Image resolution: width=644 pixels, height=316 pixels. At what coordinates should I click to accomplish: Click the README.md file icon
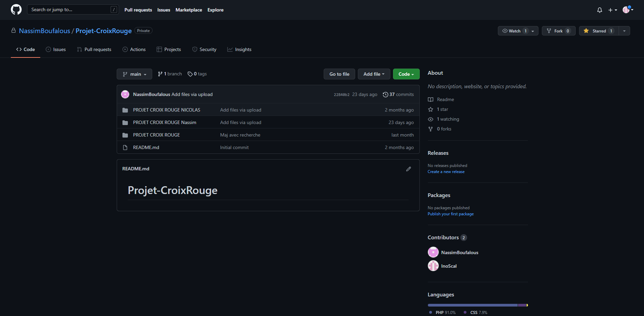125,148
